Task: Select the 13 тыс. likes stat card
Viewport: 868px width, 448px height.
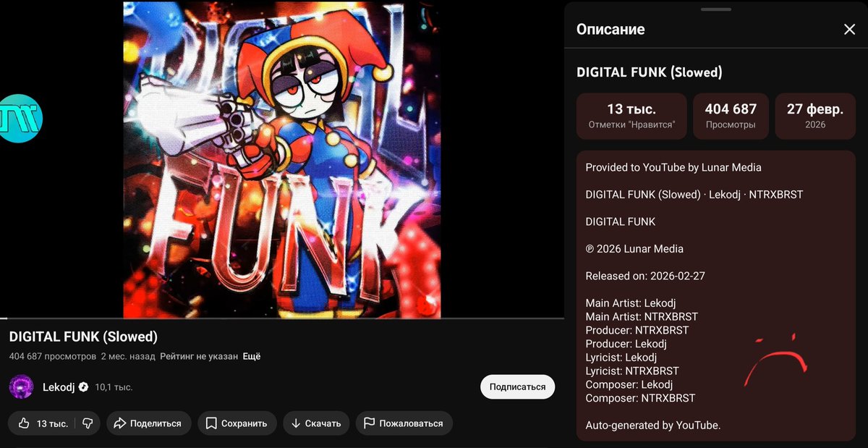Action: coord(631,116)
